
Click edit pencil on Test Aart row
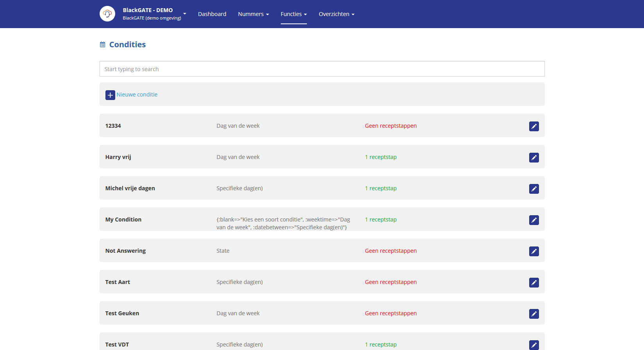pyautogui.click(x=533, y=282)
